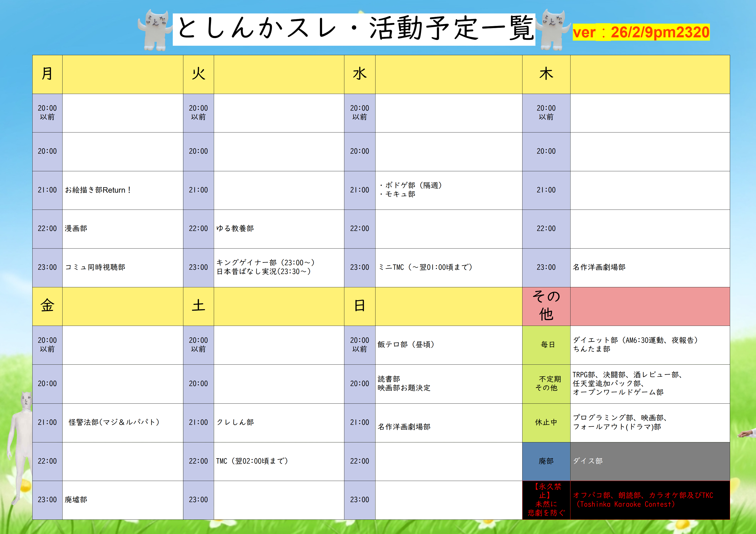Click the right cat mascot beside the title

(553, 30)
